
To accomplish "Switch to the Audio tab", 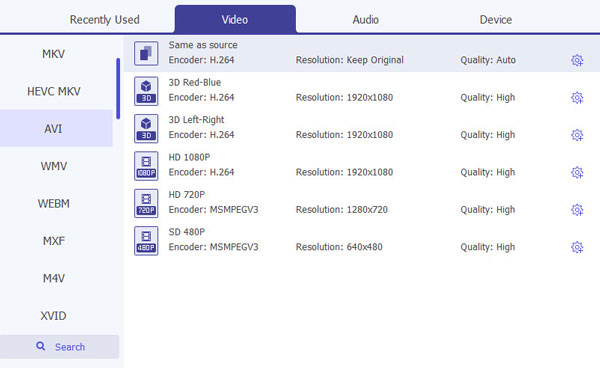I will (x=365, y=20).
